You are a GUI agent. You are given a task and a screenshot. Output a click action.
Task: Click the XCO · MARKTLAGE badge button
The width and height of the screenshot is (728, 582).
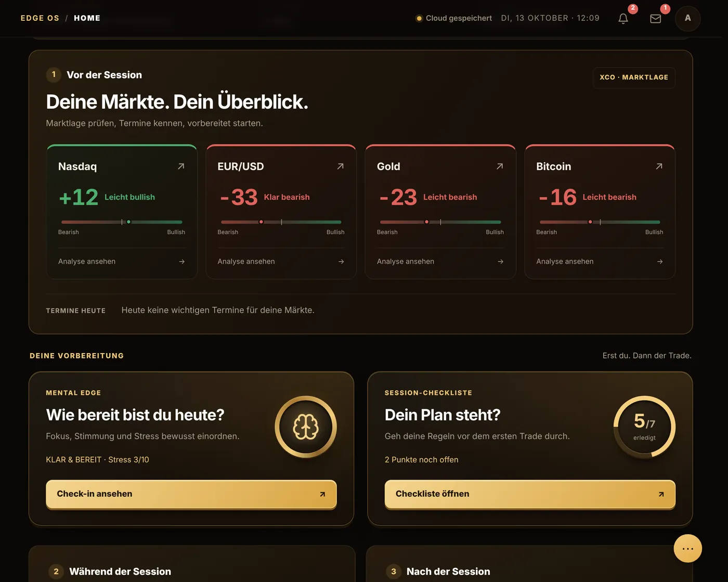click(x=634, y=77)
